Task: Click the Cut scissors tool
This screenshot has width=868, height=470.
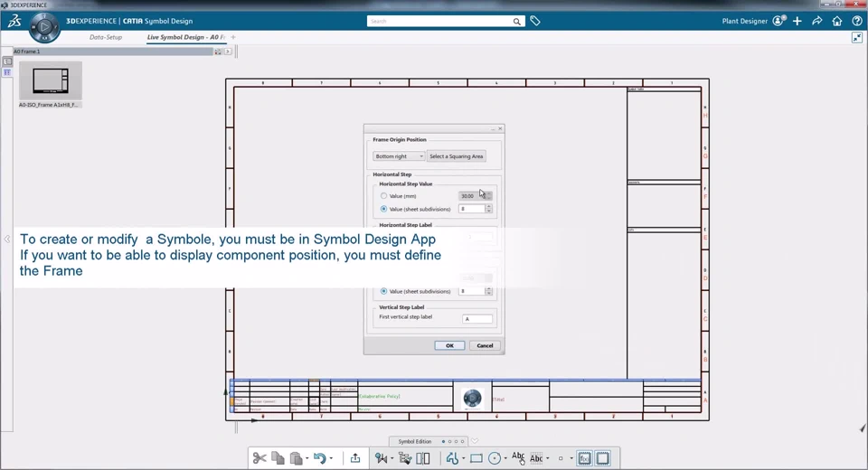Action: coord(259,458)
